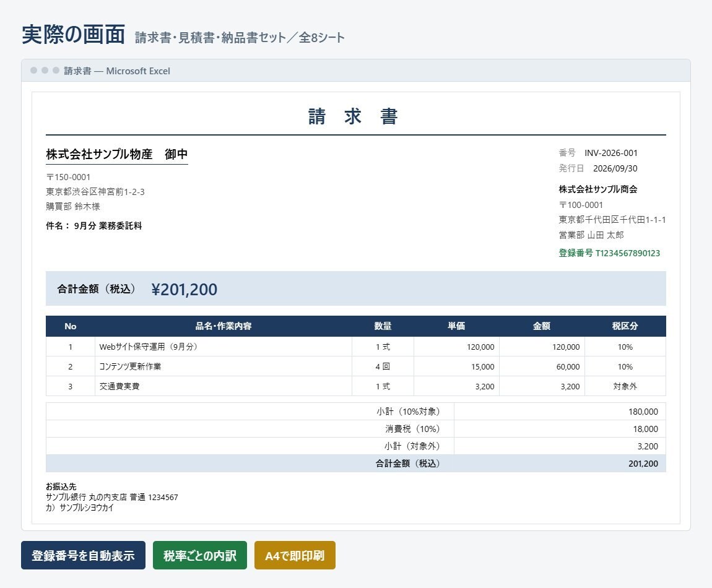The height and width of the screenshot is (588, 712).
Task: Click the No column header
Action: click(71, 326)
